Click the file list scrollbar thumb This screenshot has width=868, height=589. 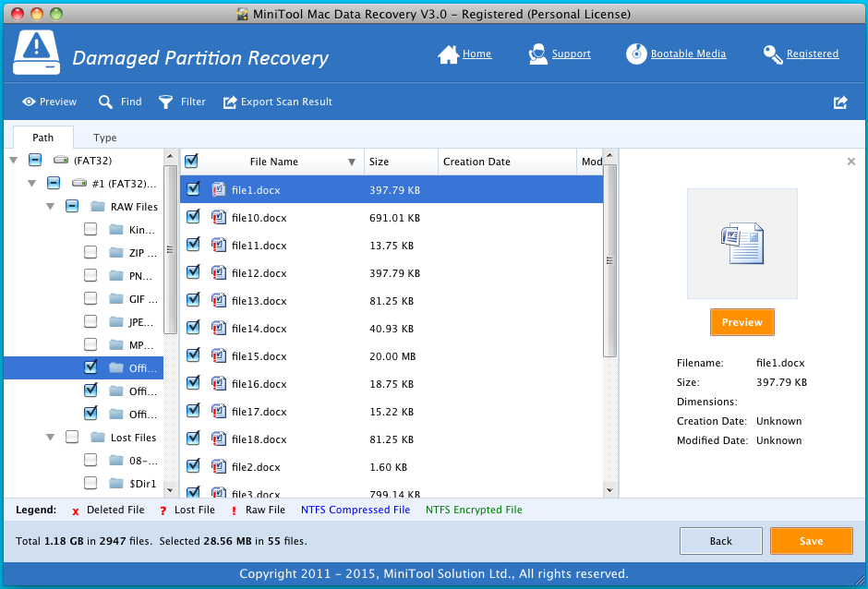[609, 260]
